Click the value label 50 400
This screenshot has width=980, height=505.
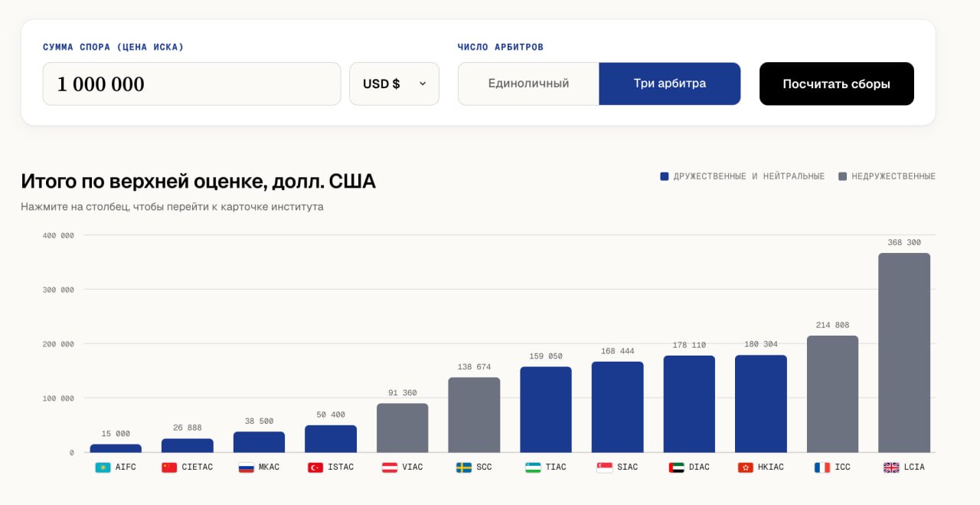point(331,415)
